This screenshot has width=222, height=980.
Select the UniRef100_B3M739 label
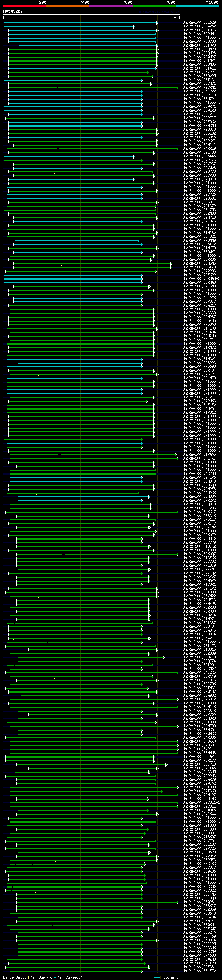(199, 726)
